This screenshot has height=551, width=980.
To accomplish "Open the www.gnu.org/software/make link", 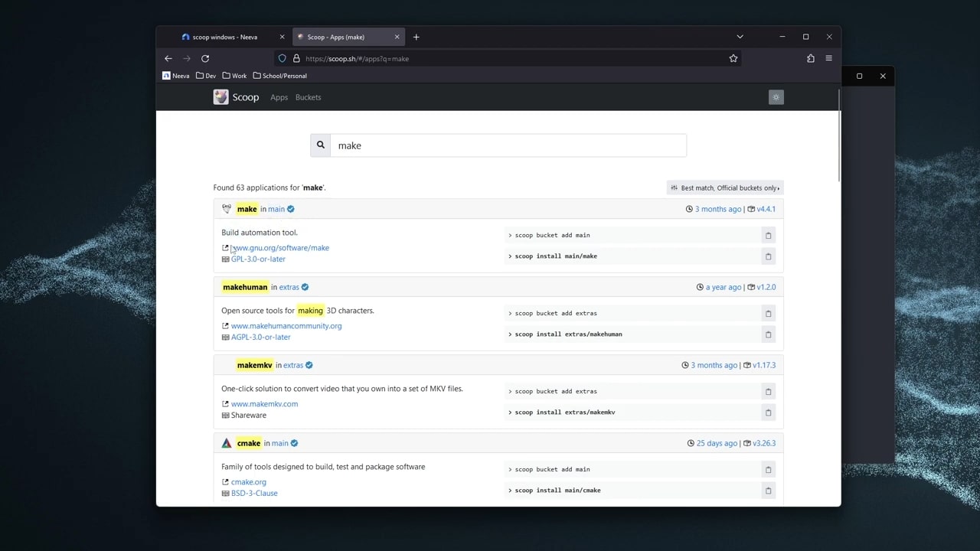I will point(280,248).
